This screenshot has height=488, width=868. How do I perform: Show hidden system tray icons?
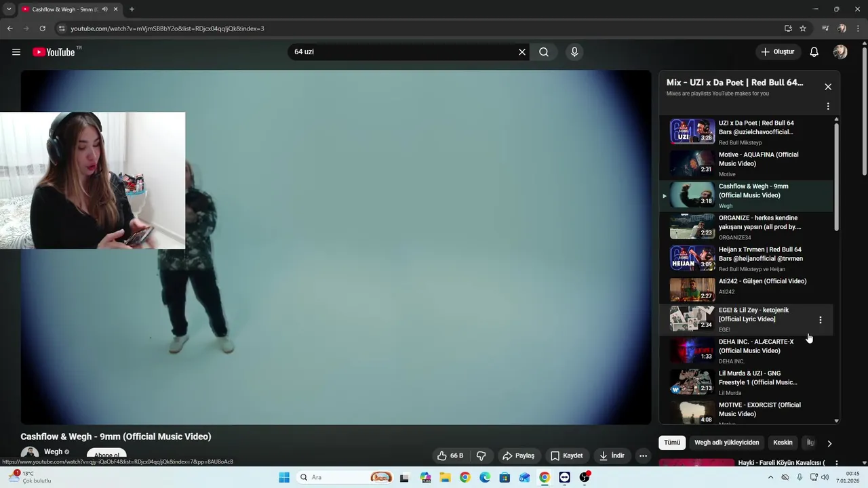pyautogui.click(x=770, y=477)
